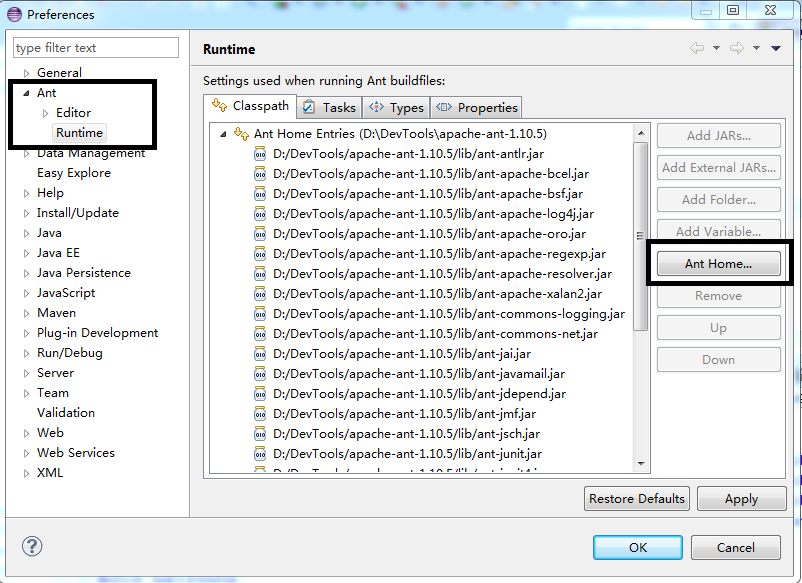The width and height of the screenshot is (802, 583).
Task: Click the jar icon beside ant-commons-logging.jar
Action: tap(260, 313)
